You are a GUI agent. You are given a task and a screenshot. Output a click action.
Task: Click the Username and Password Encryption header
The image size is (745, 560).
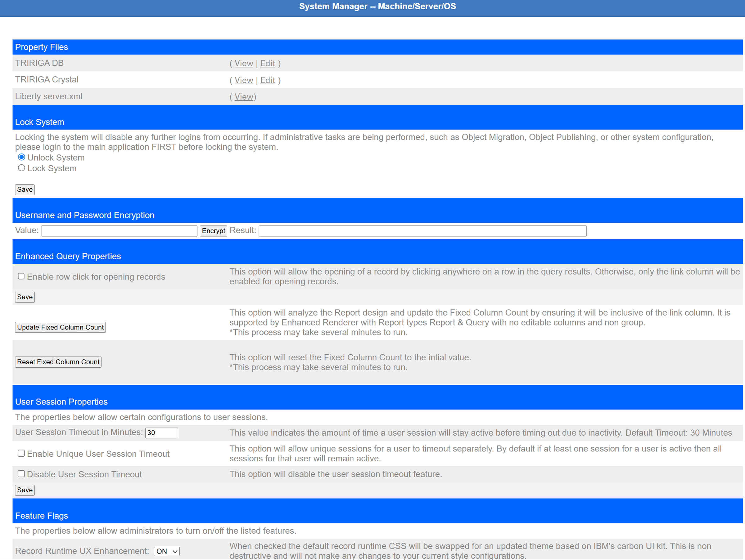[377, 210]
